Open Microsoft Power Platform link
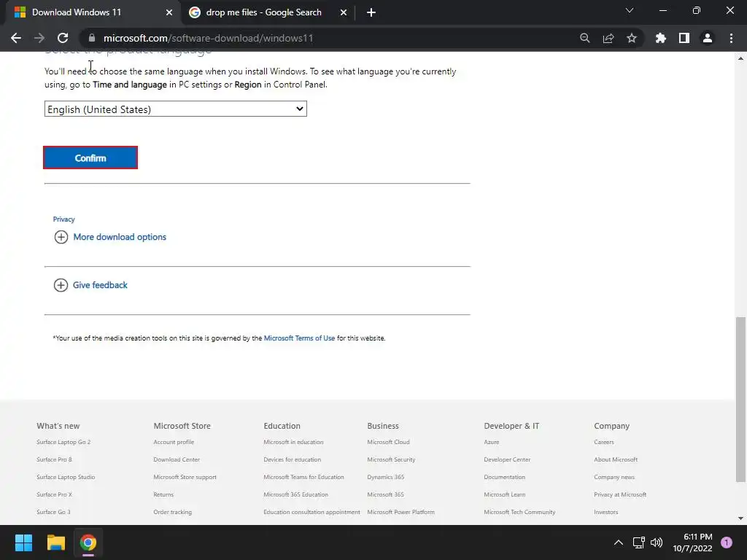 [x=400, y=513]
